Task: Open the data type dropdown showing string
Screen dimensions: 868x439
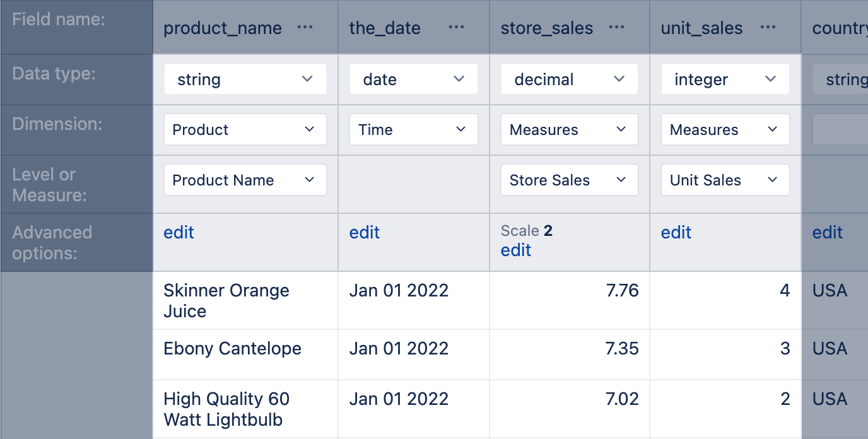Action: [245, 79]
